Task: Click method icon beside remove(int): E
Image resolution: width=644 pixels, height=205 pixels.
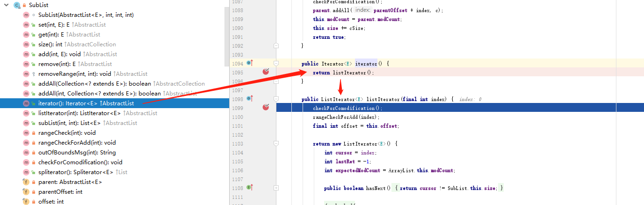Action: (26, 64)
